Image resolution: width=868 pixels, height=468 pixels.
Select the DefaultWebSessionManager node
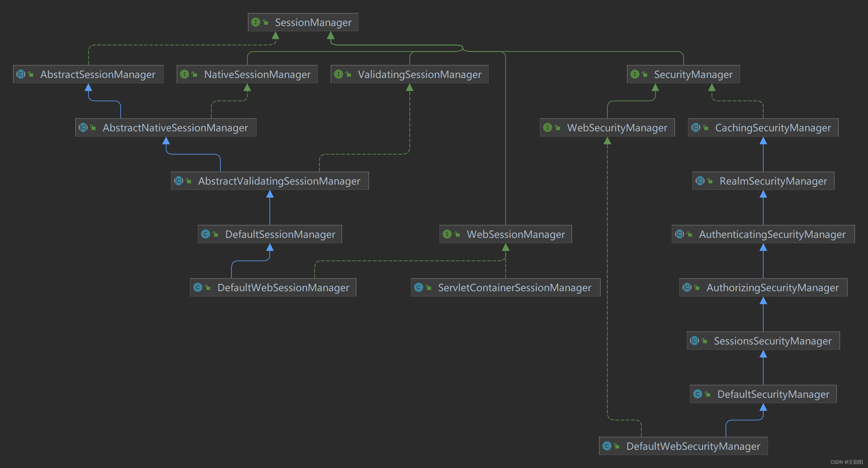coord(283,287)
